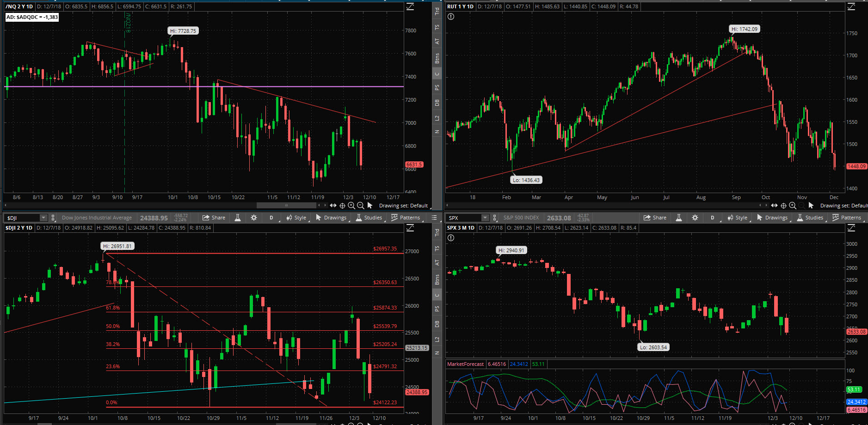The image size is (868, 425).
Task: Open the Drawings menu in the SPX toolbar
Action: 772,218
